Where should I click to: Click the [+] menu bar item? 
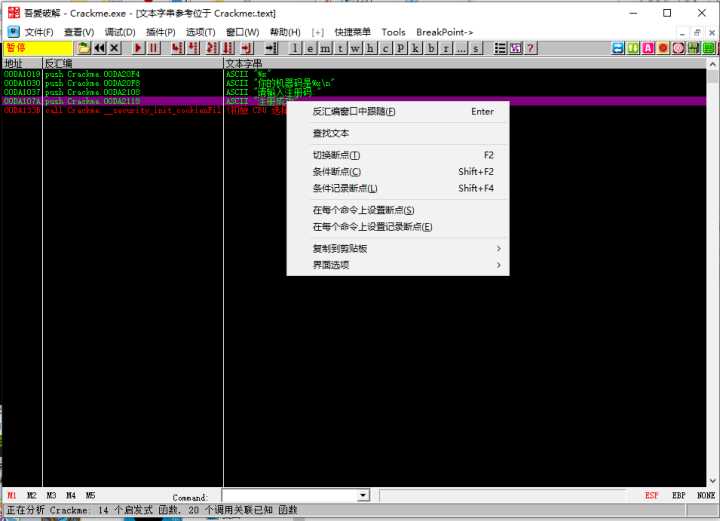[317, 32]
